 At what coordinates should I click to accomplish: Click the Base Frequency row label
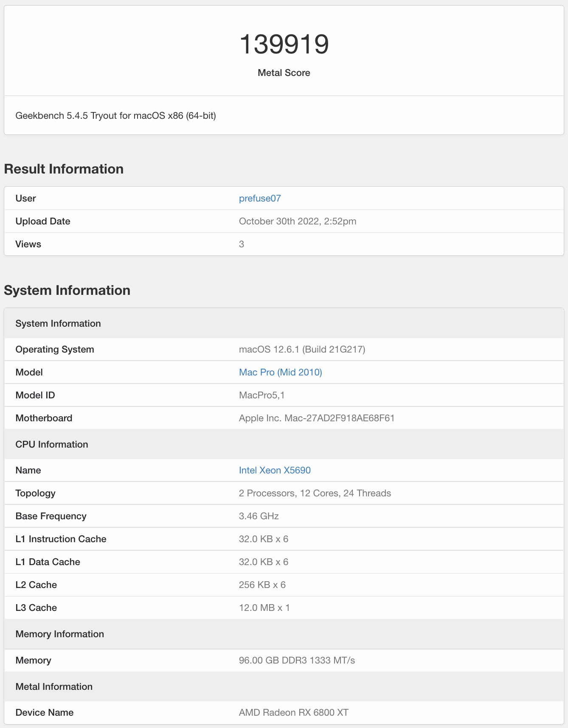pos(51,516)
